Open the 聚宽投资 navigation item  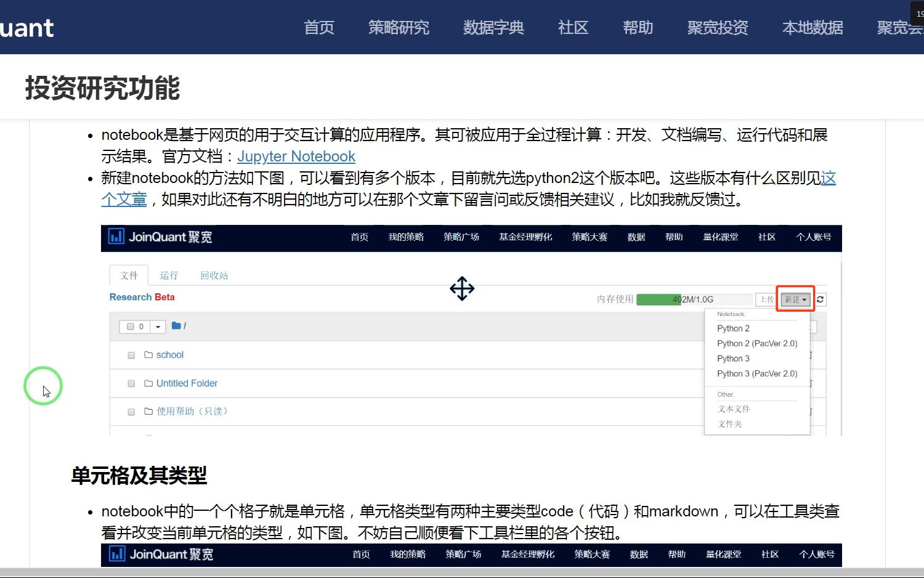pyautogui.click(x=718, y=28)
